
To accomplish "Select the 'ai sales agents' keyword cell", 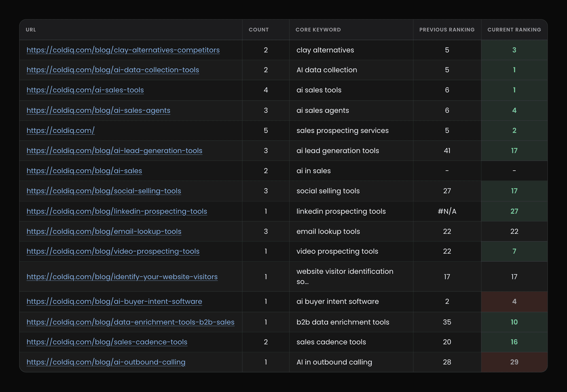I will pos(351,111).
